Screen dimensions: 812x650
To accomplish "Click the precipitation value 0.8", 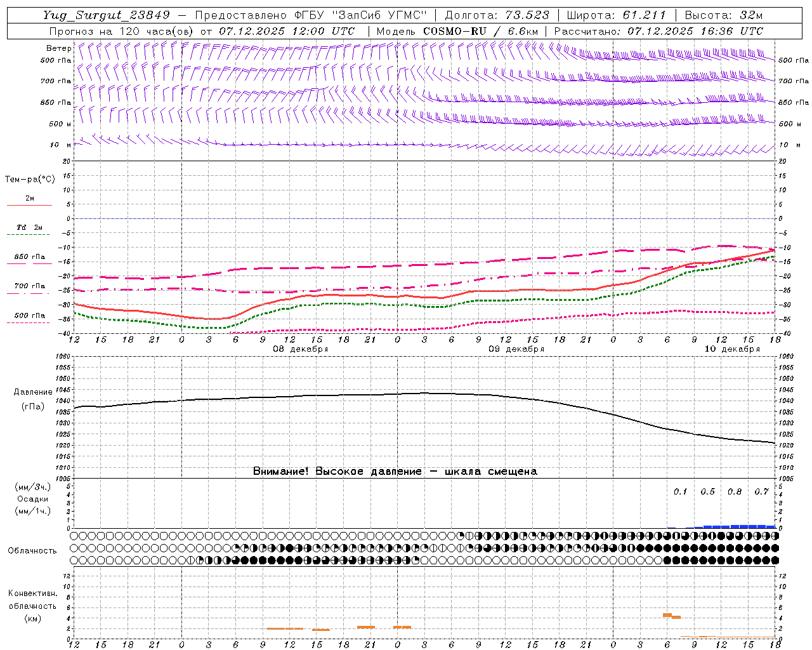I will (735, 491).
